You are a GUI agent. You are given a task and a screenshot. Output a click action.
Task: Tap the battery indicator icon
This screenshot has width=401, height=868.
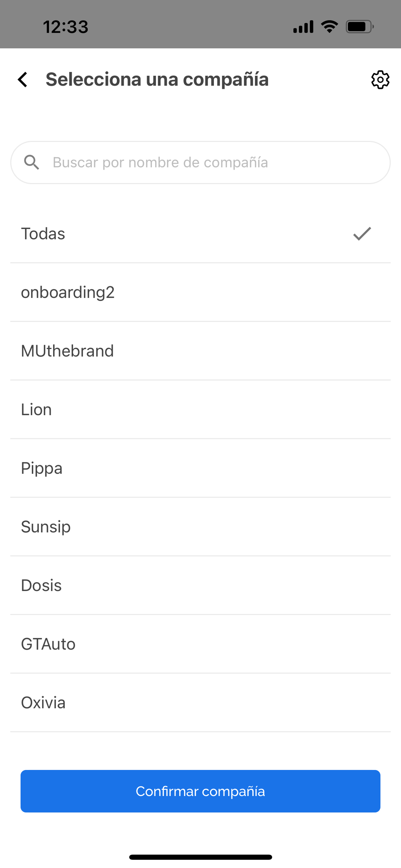pos(360,26)
